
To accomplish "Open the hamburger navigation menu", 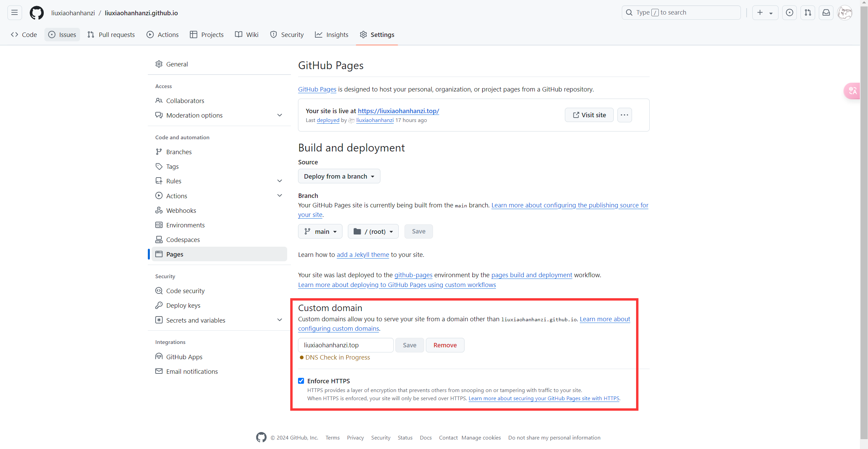I will 15,13.
